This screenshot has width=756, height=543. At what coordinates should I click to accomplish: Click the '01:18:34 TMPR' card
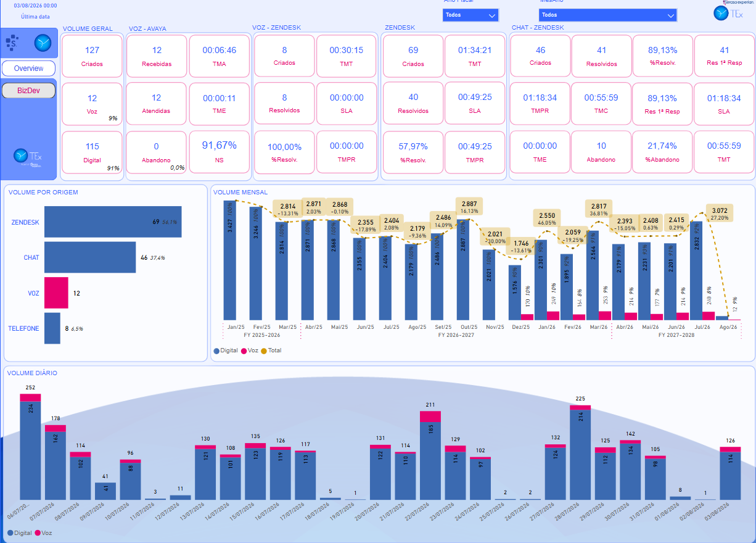point(540,104)
